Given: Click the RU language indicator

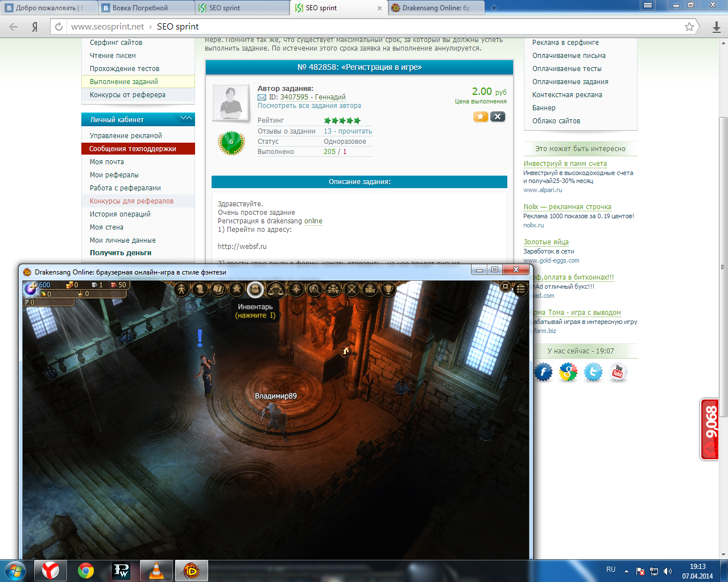Looking at the screenshot, I should coord(611,569).
